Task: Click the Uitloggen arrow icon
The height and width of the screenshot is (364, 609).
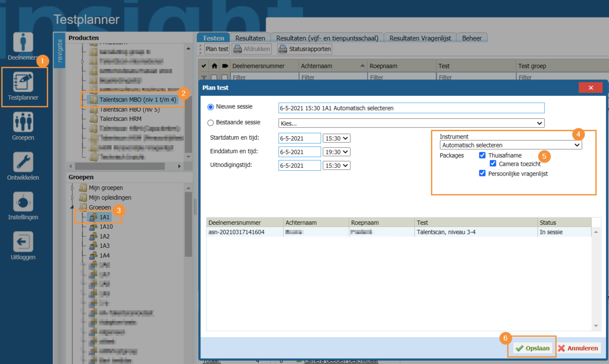Action: 23,242
